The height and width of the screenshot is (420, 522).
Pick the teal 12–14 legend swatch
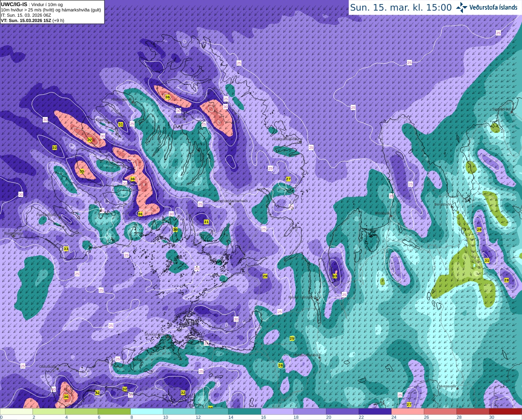coord(212,411)
